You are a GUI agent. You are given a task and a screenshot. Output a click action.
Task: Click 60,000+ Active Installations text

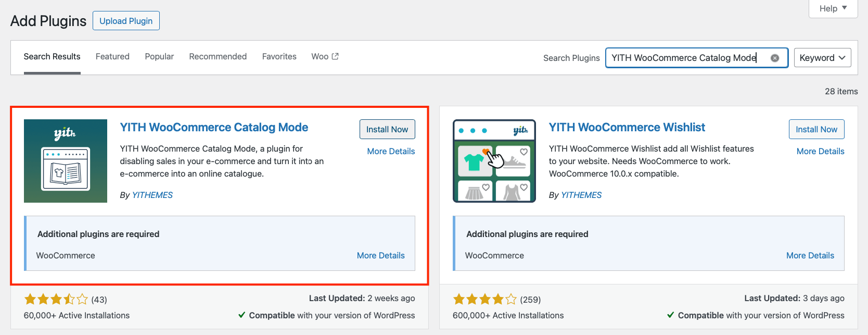[x=76, y=315]
